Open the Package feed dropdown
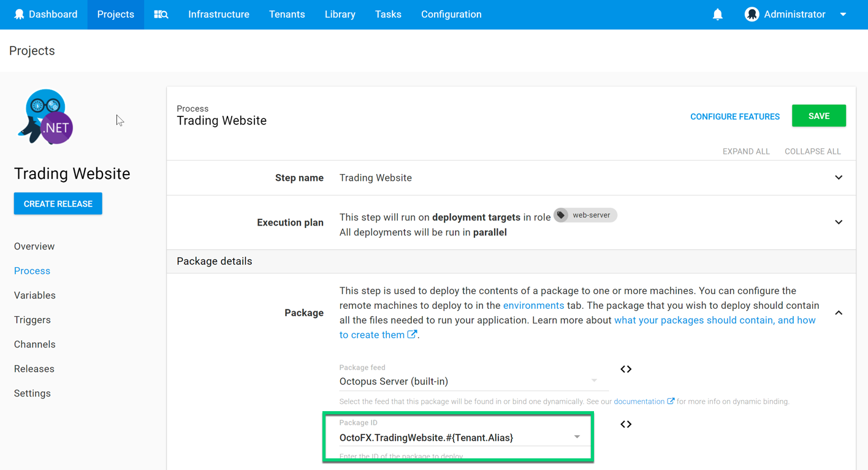868x470 pixels. pyautogui.click(x=593, y=381)
